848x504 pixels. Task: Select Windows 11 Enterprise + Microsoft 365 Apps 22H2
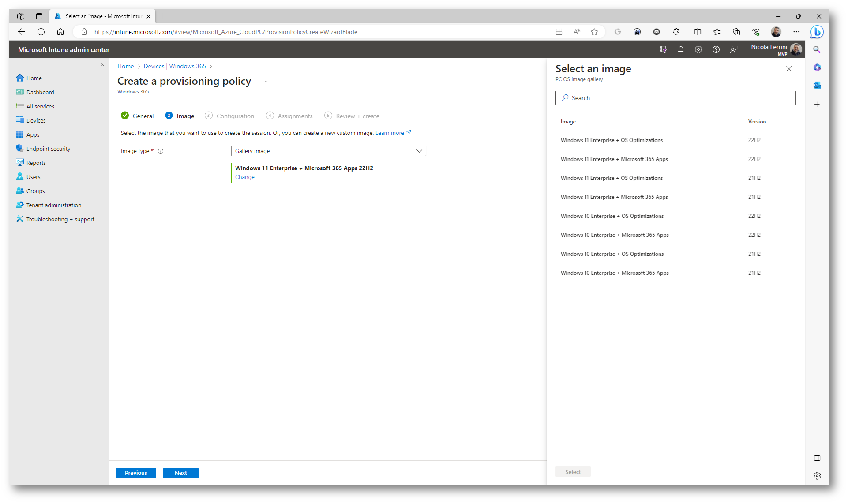tap(675, 159)
